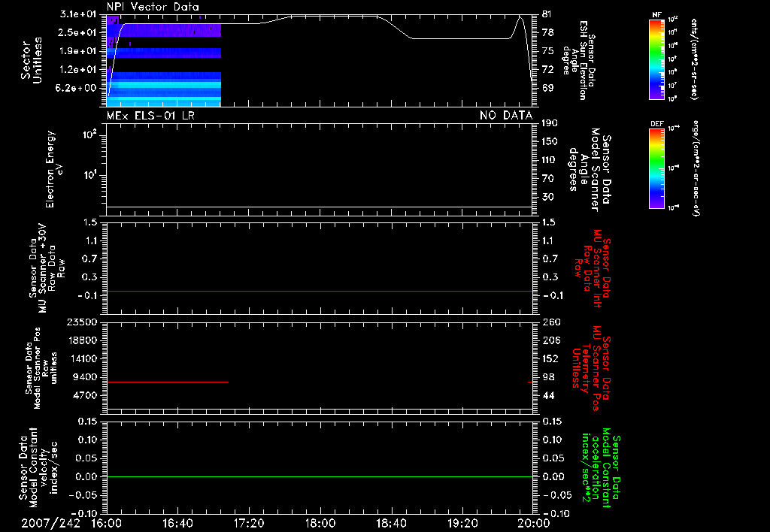Click the 'ESH Sun Elevation Angle' axis label
770x532 pixels.
point(578,60)
